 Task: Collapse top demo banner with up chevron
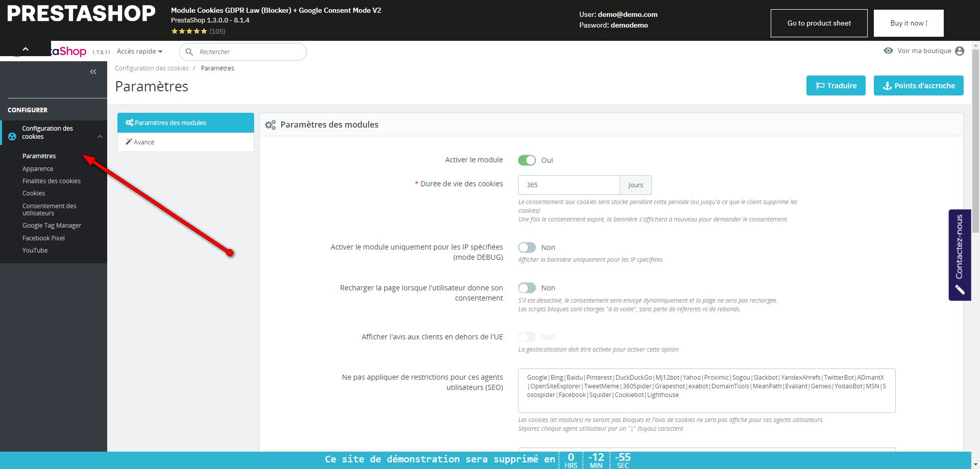(x=26, y=49)
